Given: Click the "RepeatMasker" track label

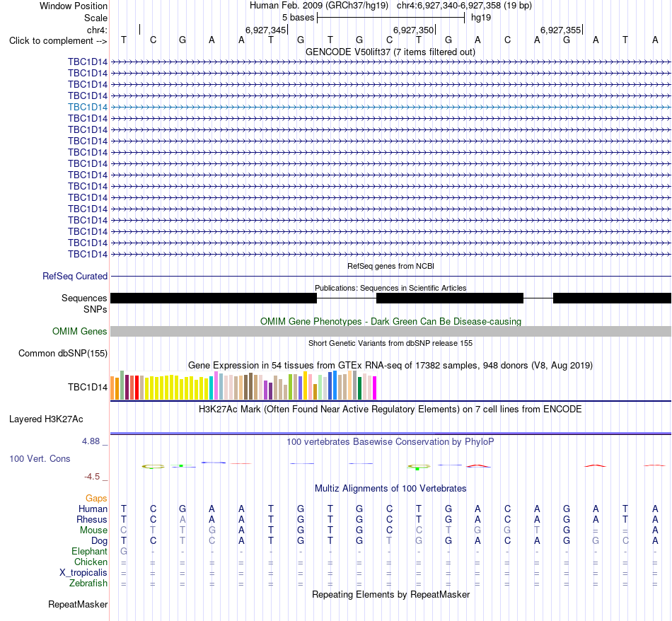Looking at the screenshot, I should coord(78,604).
